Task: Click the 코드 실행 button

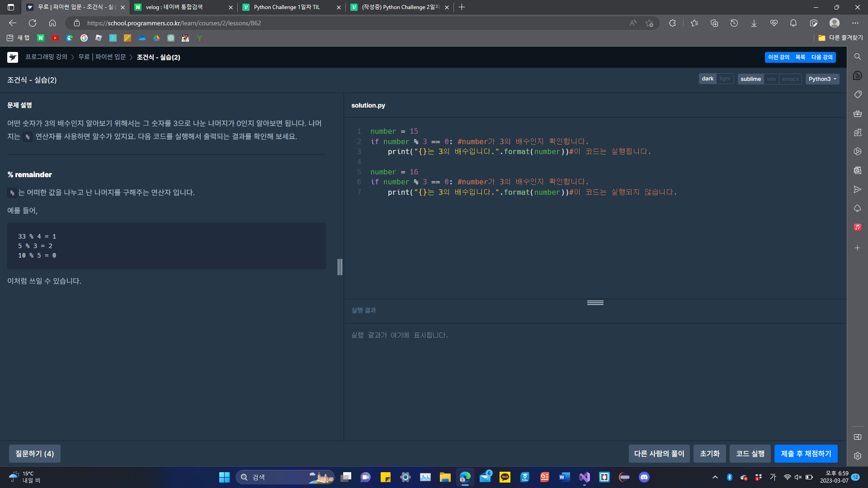Action: [x=750, y=454]
